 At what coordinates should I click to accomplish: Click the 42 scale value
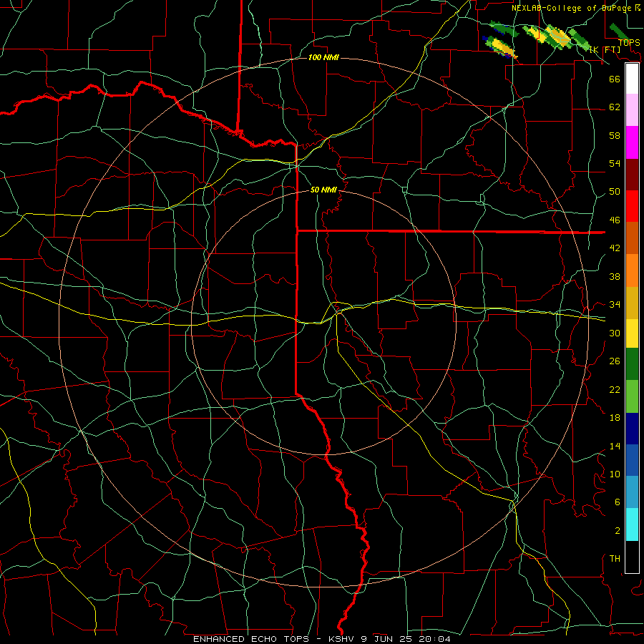(x=615, y=248)
